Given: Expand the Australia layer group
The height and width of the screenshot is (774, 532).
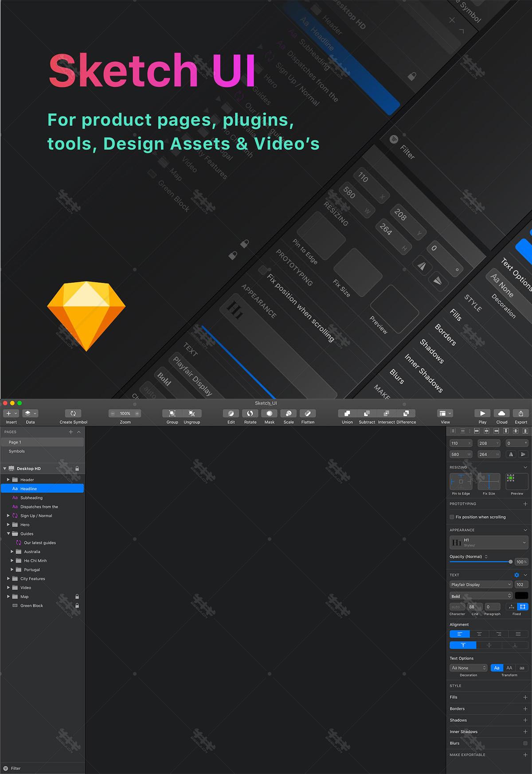Looking at the screenshot, I should [x=12, y=551].
